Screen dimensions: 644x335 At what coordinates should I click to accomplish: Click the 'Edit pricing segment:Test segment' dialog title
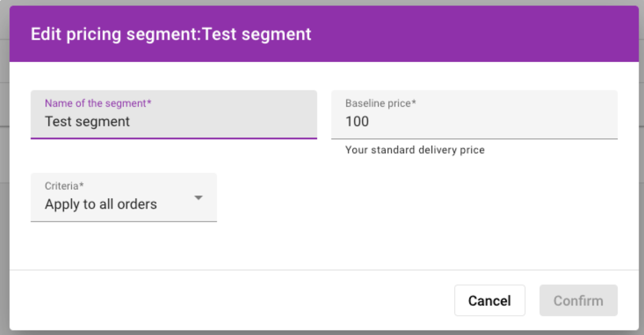171,35
